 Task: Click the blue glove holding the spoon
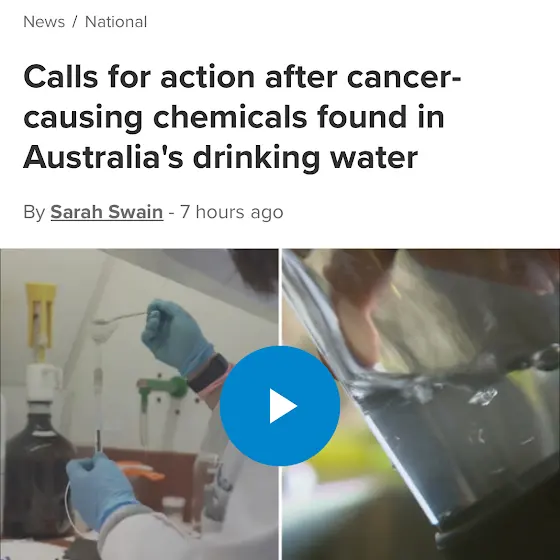[x=176, y=335]
